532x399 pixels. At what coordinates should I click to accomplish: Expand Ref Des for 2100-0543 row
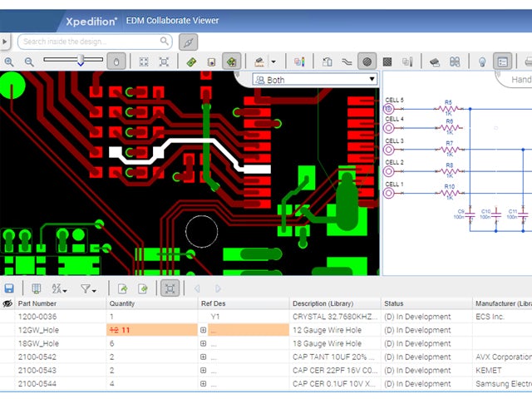tap(203, 370)
